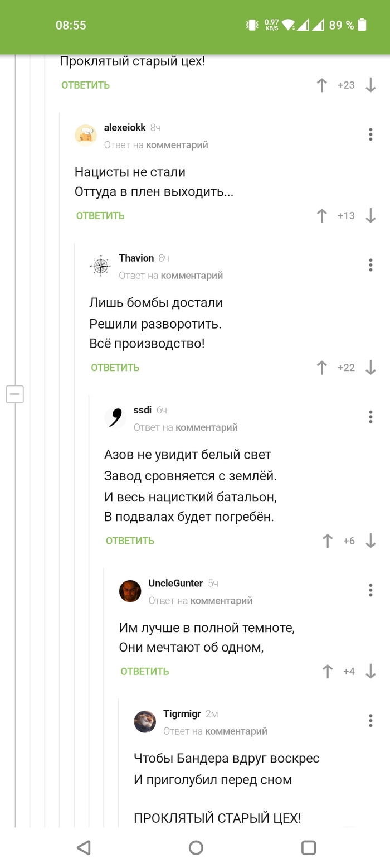
Task: Upvote the comment by alexeiokk
Action: [x=321, y=215]
